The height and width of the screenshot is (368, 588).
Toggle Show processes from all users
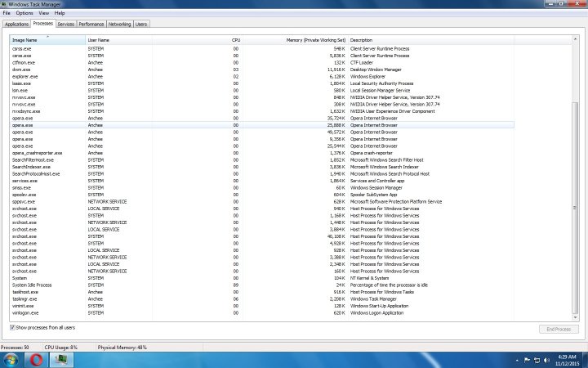(x=12, y=327)
